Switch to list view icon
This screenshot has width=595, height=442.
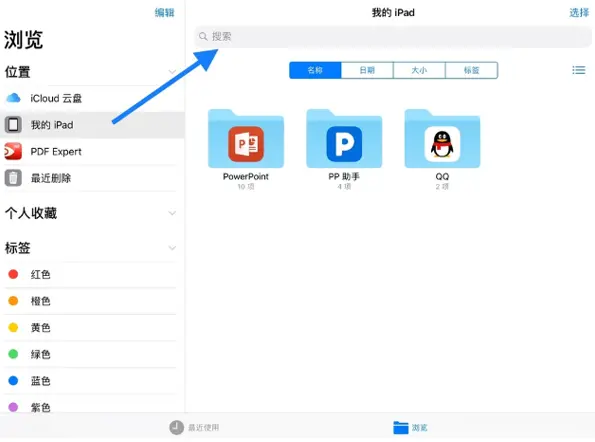pyautogui.click(x=579, y=70)
